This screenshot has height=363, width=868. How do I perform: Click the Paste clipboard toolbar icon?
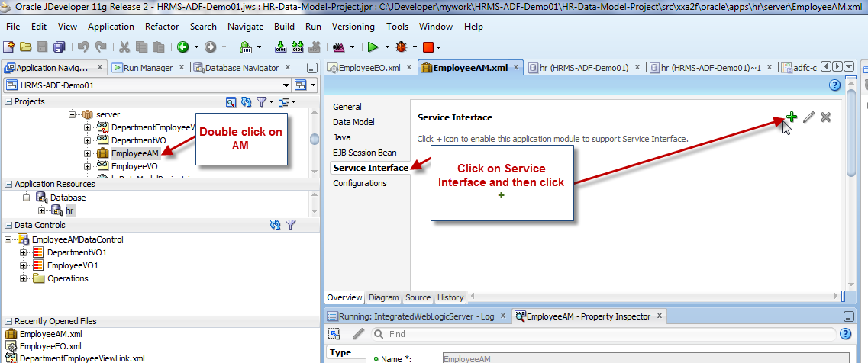point(159,47)
